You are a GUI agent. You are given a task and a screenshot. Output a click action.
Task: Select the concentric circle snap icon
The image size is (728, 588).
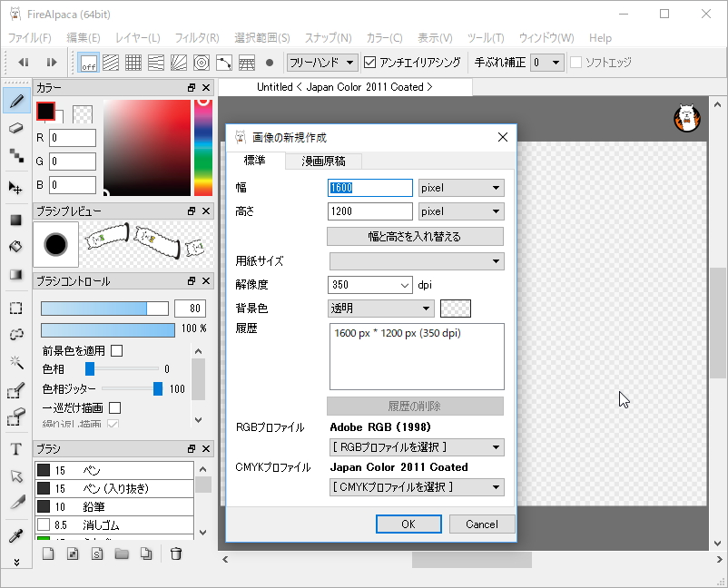pos(202,63)
